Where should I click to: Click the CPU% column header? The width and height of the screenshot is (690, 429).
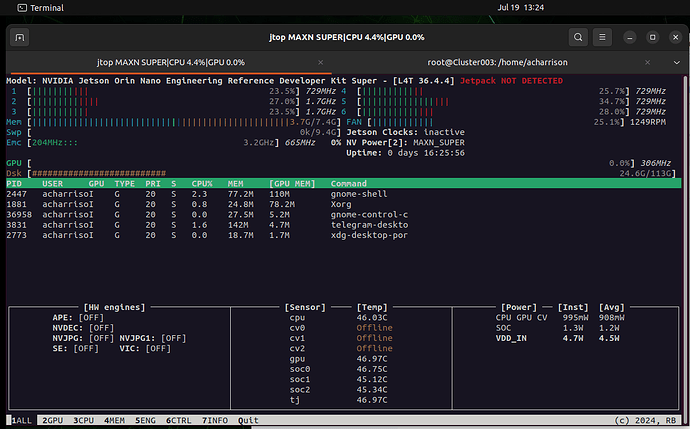click(202, 183)
